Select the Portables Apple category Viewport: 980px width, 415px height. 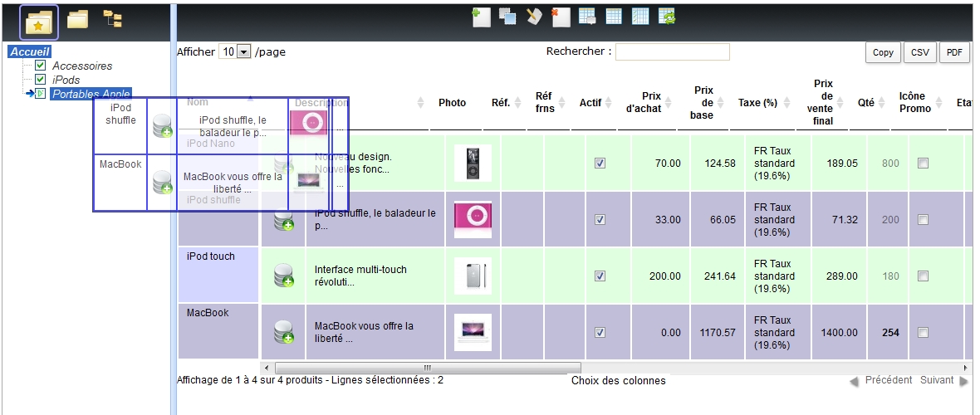coord(91,94)
